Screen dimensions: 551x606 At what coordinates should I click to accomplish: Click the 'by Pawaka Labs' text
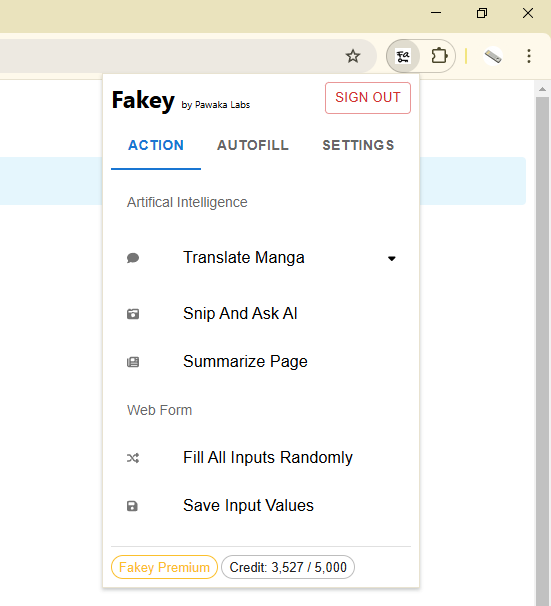point(216,105)
